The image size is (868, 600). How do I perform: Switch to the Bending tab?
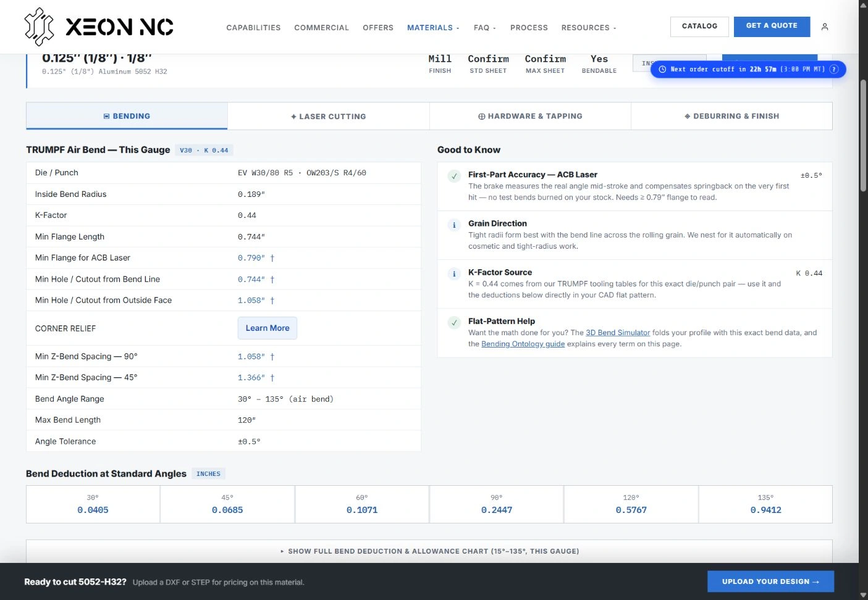(127, 116)
